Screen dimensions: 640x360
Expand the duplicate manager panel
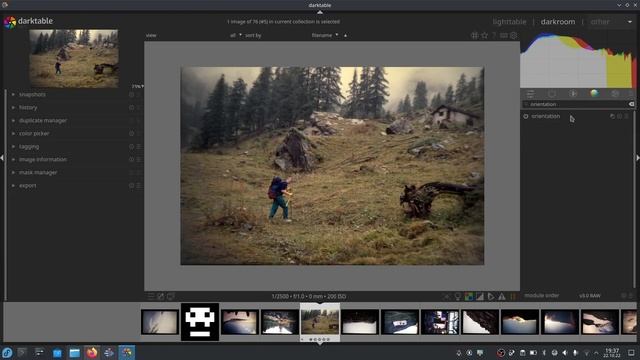[42, 120]
